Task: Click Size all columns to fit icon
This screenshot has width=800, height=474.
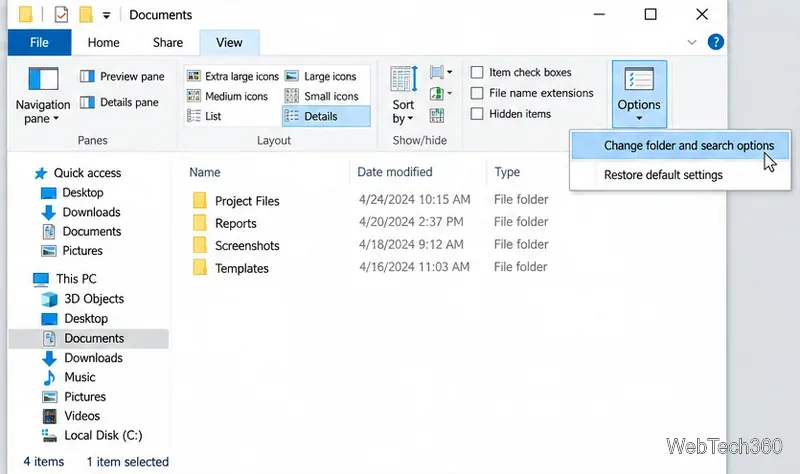Action: [437, 116]
